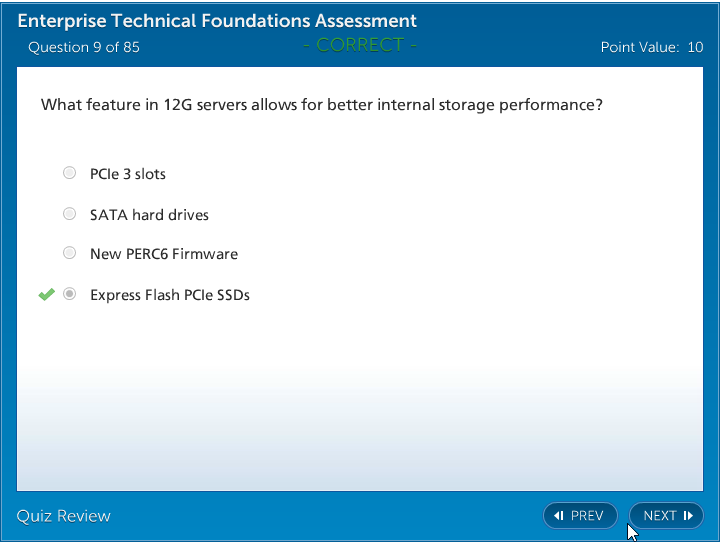Viewport: 721px width, 543px height.
Task: Click the "New PERC6 Firmware" answer text
Action: coord(164,254)
